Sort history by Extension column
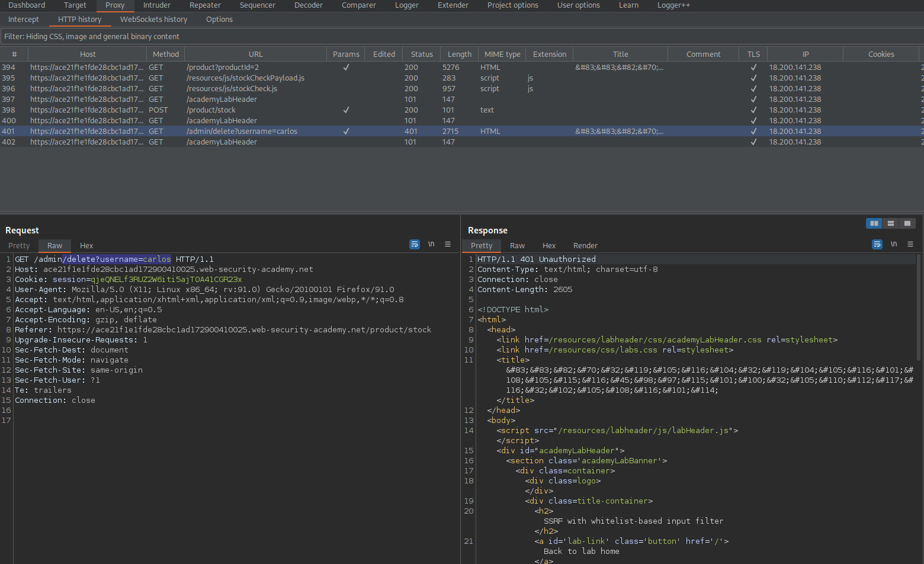924x564 pixels. tap(550, 54)
